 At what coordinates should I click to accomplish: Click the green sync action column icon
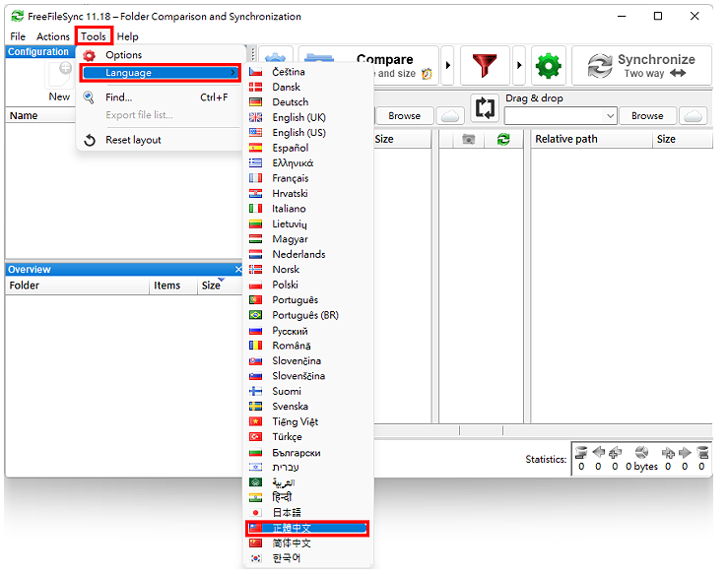tap(503, 139)
